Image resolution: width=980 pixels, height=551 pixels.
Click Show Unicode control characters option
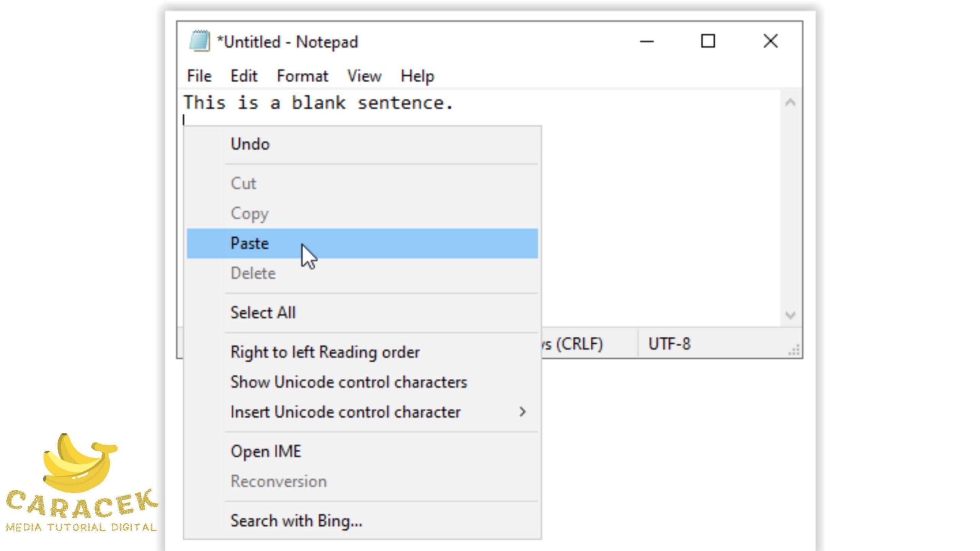(x=349, y=382)
